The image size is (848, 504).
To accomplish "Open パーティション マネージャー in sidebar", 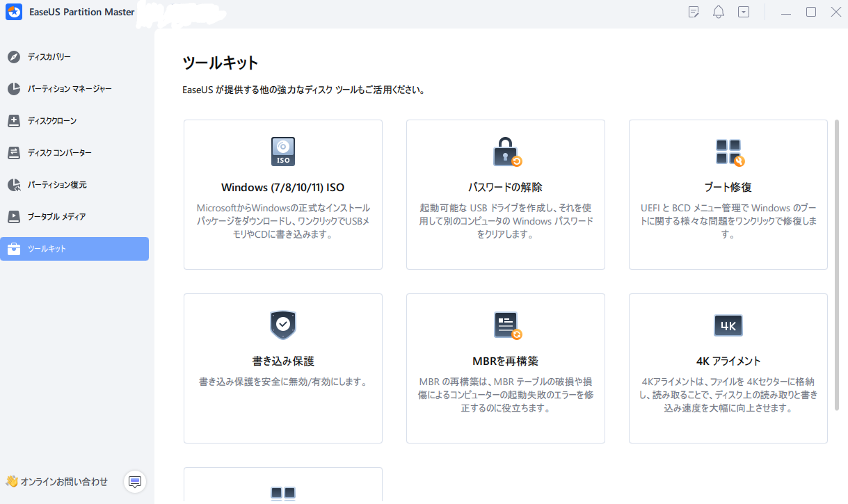I will (x=69, y=89).
